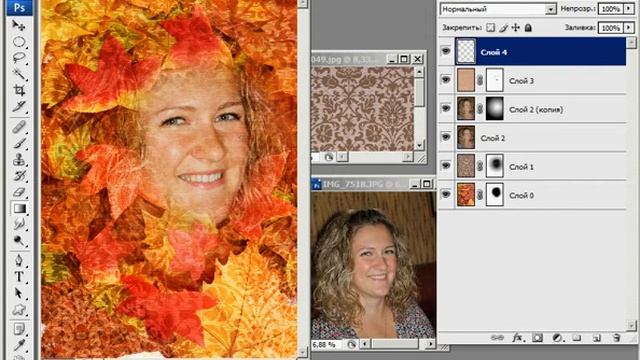The width and height of the screenshot is (640, 360).
Task: Click Слой 0 layer mask thumbnail
Action: click(x=495, y=195)
